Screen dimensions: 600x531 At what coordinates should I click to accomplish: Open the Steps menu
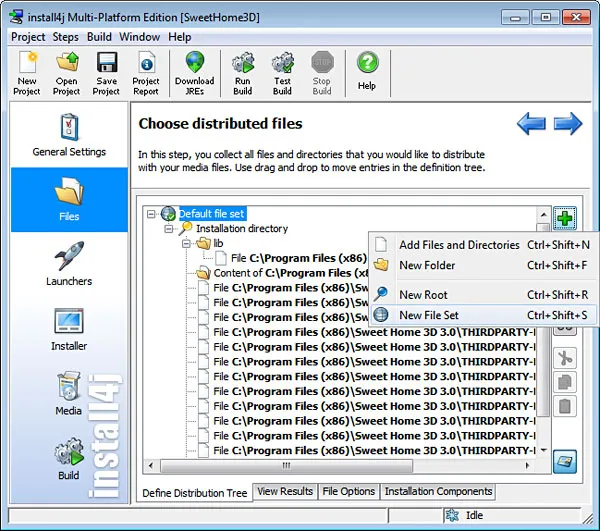pos(65,37)
